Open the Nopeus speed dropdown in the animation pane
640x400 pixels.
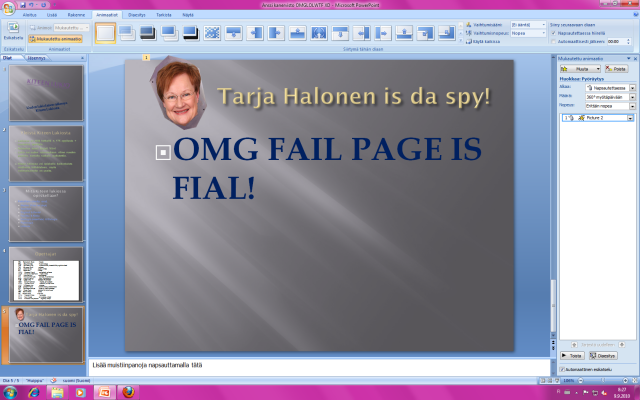pos(633,103)
